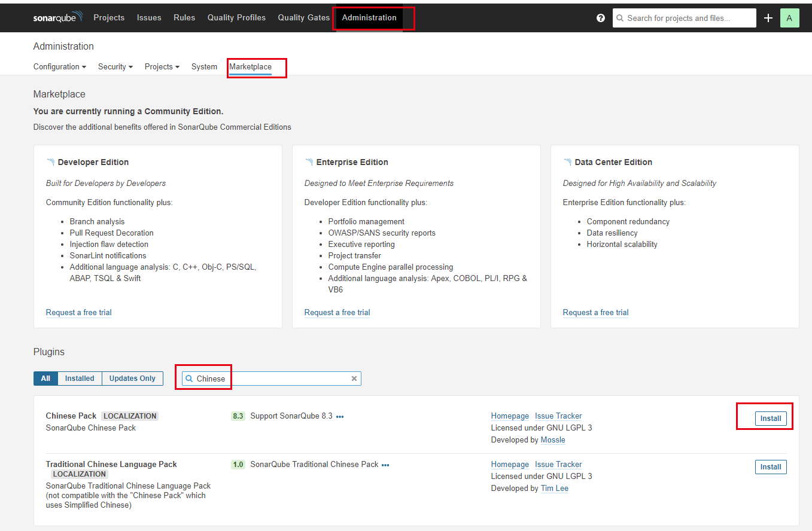Expand the Configuration dropdown

click(60, 67)
